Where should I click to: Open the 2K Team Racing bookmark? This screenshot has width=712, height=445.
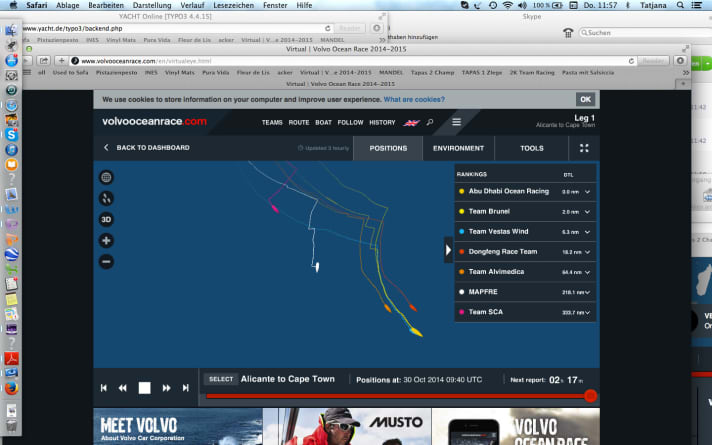[532, 73]
